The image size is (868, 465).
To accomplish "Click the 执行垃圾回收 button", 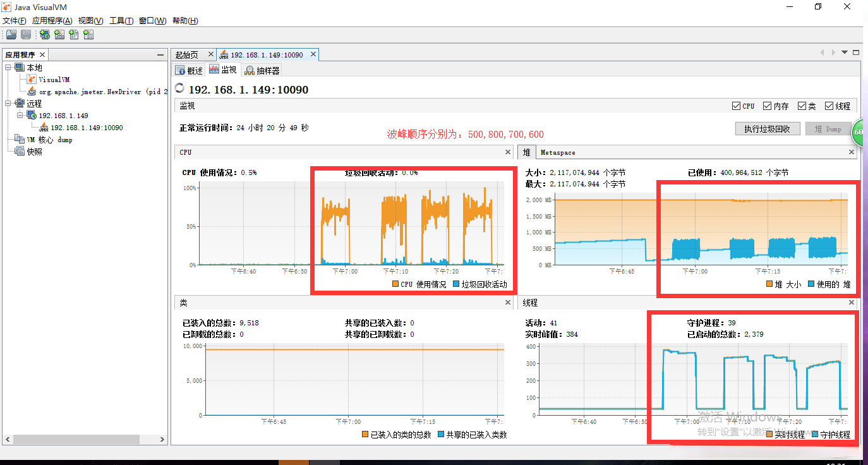I will tap(768, 129).
